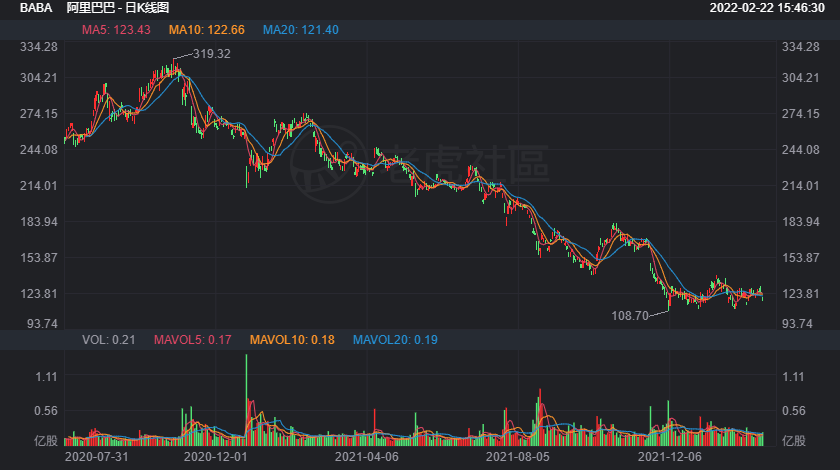Viewport: 840px width, 470px height.
Task: Select the MAVOL5: 0.17 label
Action: pyautogui.click(x=193, y=340)
